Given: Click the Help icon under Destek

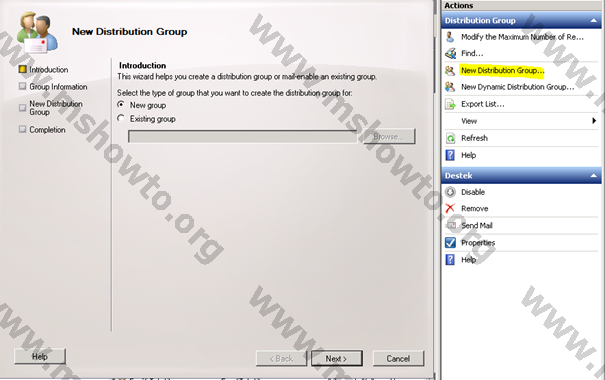Looking at the screenshot, I should pos(450,260).
